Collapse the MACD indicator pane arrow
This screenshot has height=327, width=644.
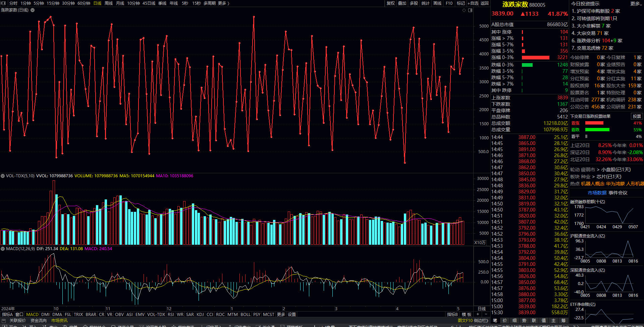click(3, 249)
